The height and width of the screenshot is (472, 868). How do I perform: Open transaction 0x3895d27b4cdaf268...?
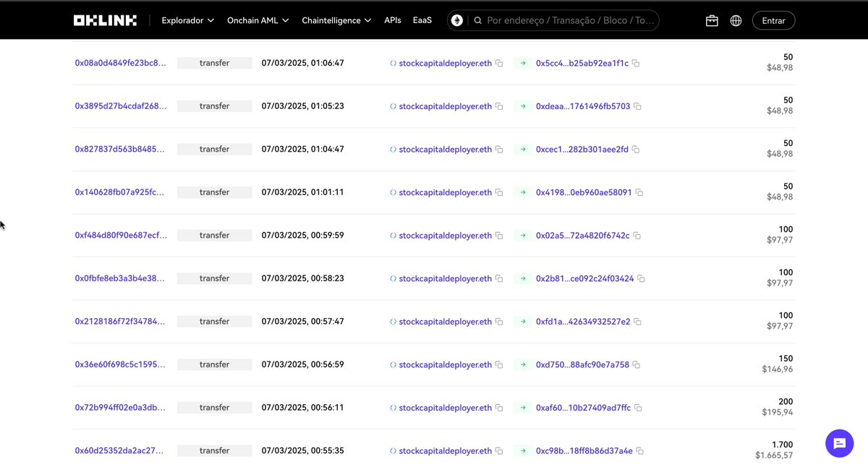coord(121,106)
